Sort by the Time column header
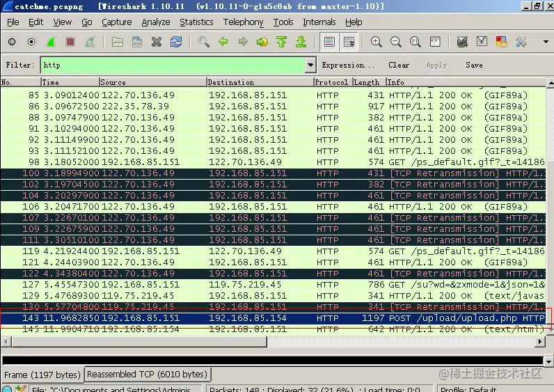The image size is (554, 392). click(70, 82)
